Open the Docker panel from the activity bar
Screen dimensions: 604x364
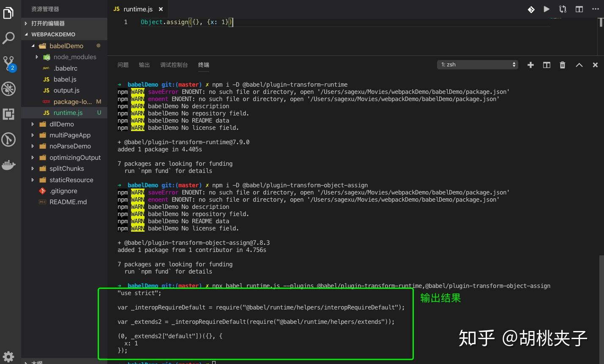(8, 165)
